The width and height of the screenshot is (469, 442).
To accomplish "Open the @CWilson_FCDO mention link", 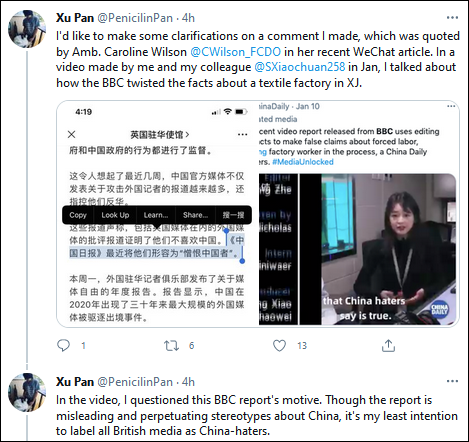I will [235, 52].
